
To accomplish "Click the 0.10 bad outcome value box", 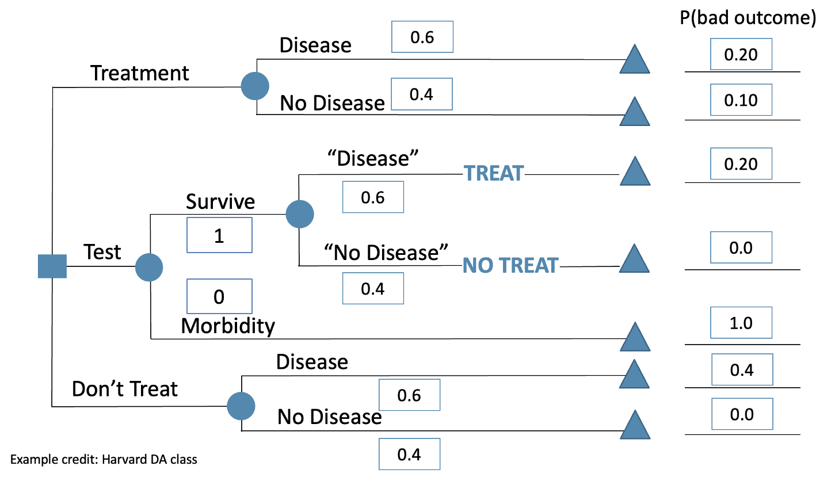I will (x=741, y=100).
